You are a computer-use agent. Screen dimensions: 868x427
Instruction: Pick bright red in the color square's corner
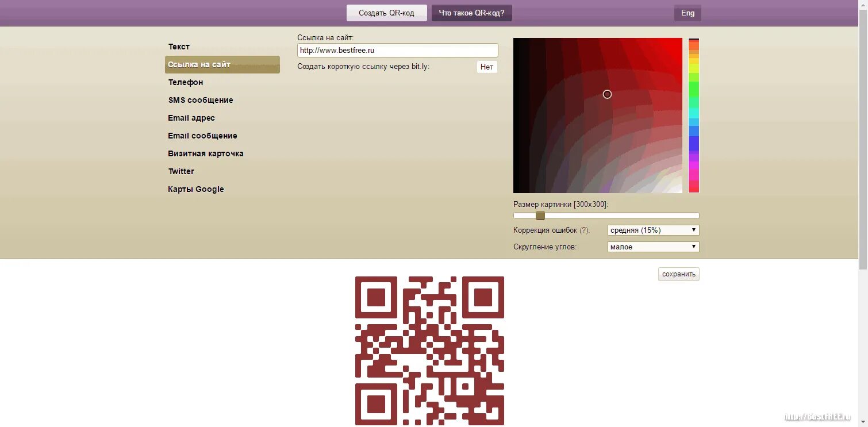(x=678, y=41)
